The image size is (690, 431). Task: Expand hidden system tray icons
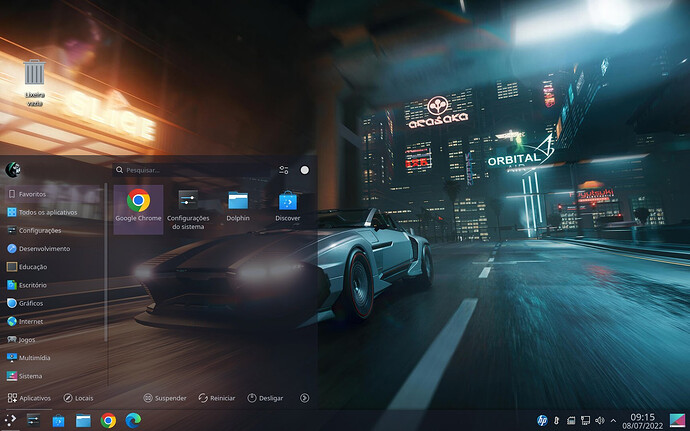613,421
